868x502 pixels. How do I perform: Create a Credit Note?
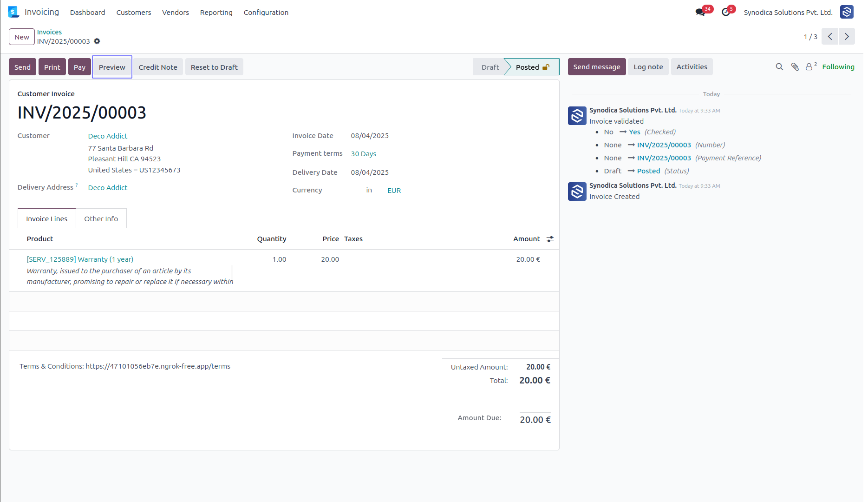pyautogui.click(x=158, y=67)
